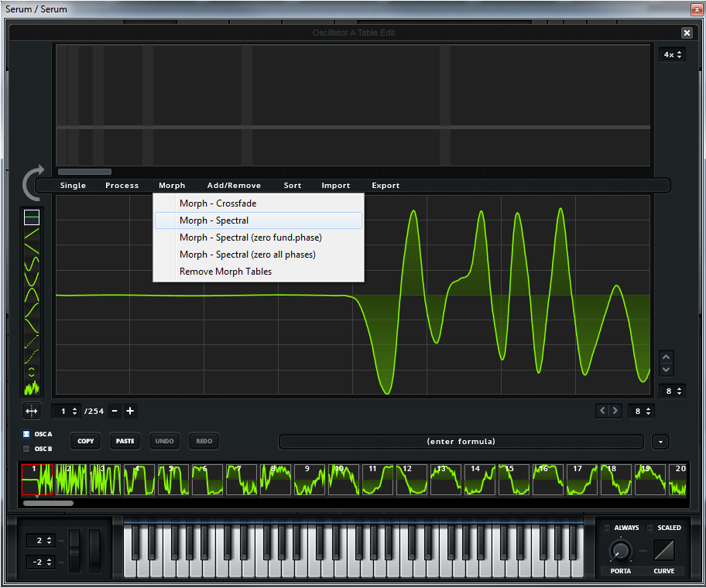Select the sine wave draw shape

point(32,264)
